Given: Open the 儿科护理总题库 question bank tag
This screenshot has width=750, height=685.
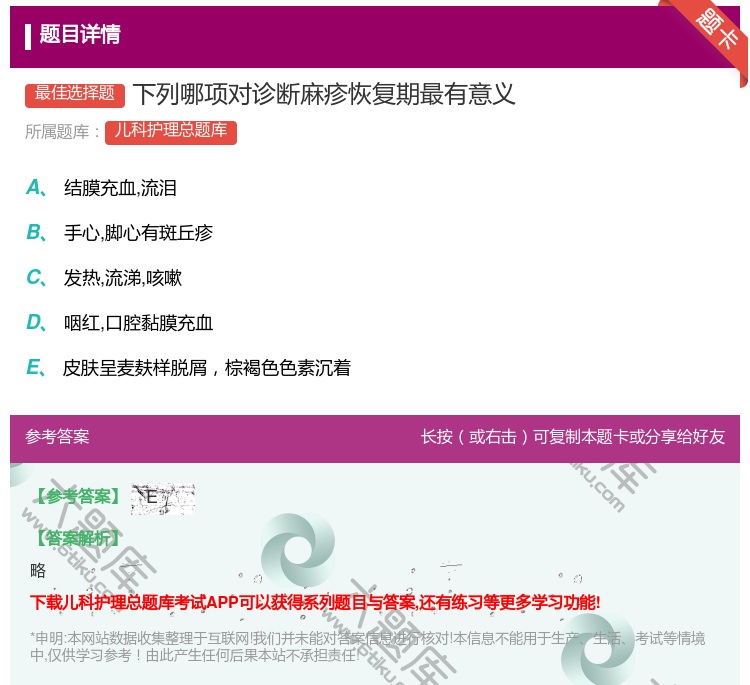Looking at the screenshot, I should [171, 132].
